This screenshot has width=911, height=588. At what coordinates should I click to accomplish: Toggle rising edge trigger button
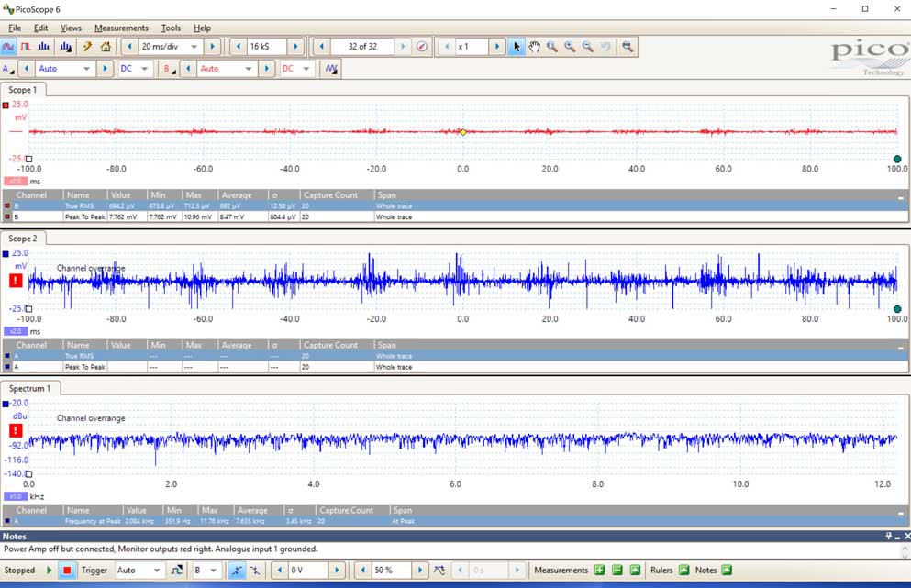click(237, 571)
